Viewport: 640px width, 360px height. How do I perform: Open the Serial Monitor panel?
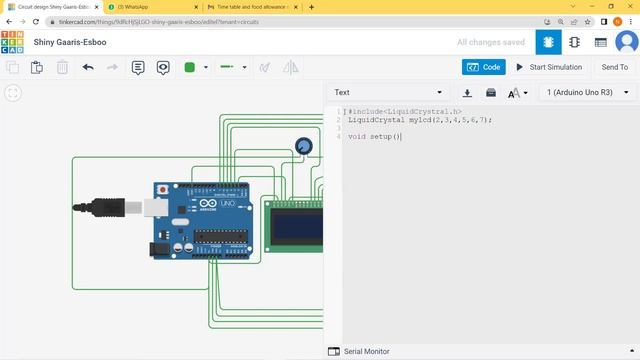click(359, 351)
